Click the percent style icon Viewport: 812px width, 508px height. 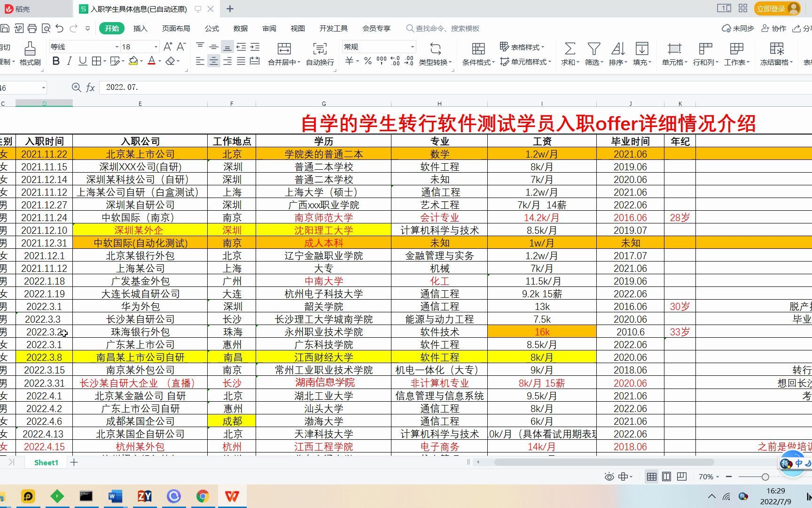[x=367, y=61]
